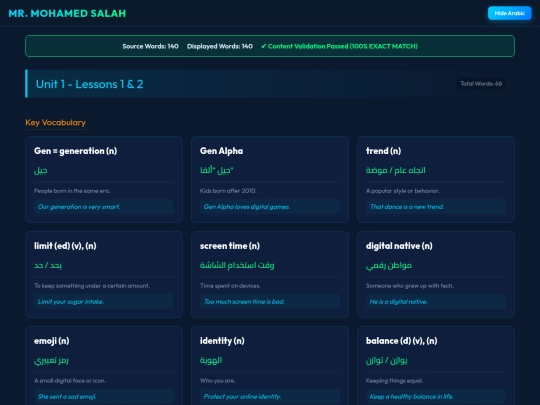The image size is (540, 405).
Task: Click Content Validation Passed message
Action: [339, 46]
